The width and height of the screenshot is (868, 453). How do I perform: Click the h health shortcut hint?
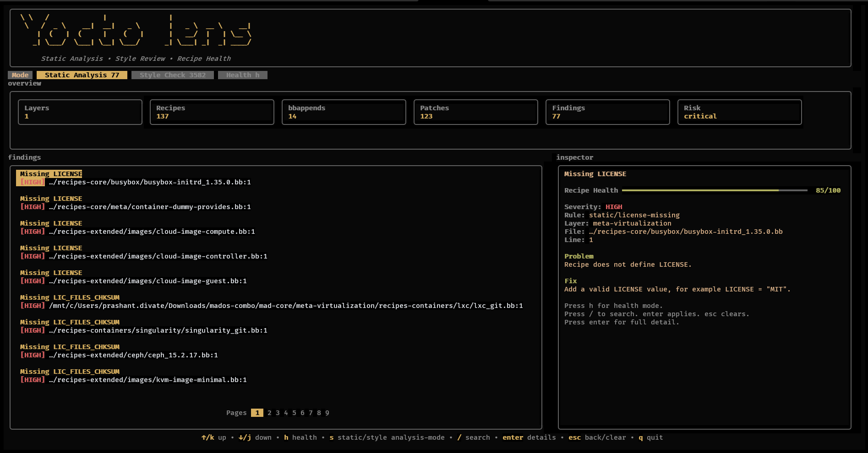[300, 437]
